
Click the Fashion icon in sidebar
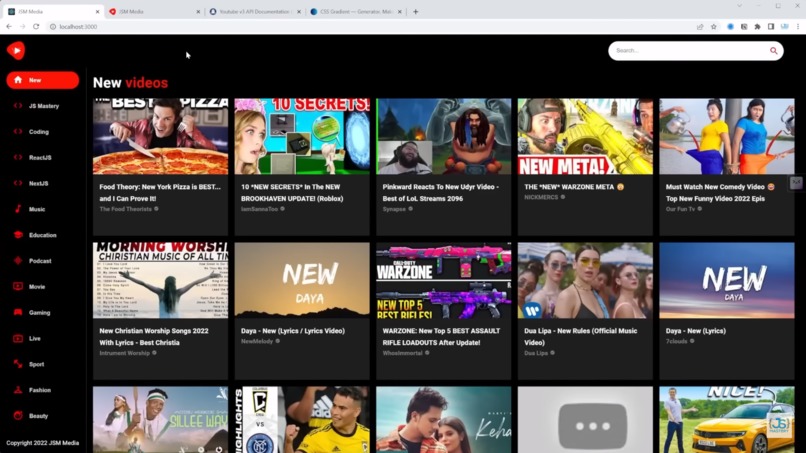click(x=18, y=390)
